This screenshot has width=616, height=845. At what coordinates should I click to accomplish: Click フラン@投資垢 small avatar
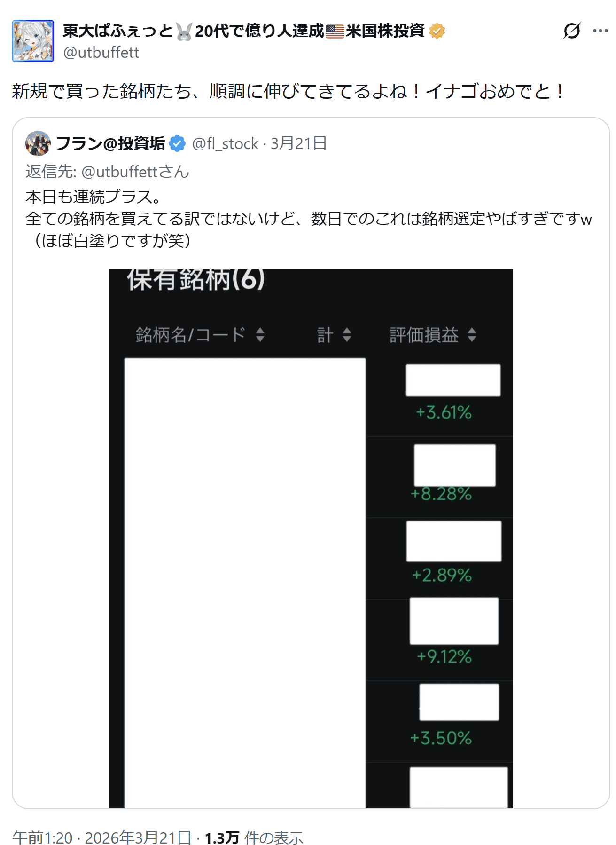[38, 143]
